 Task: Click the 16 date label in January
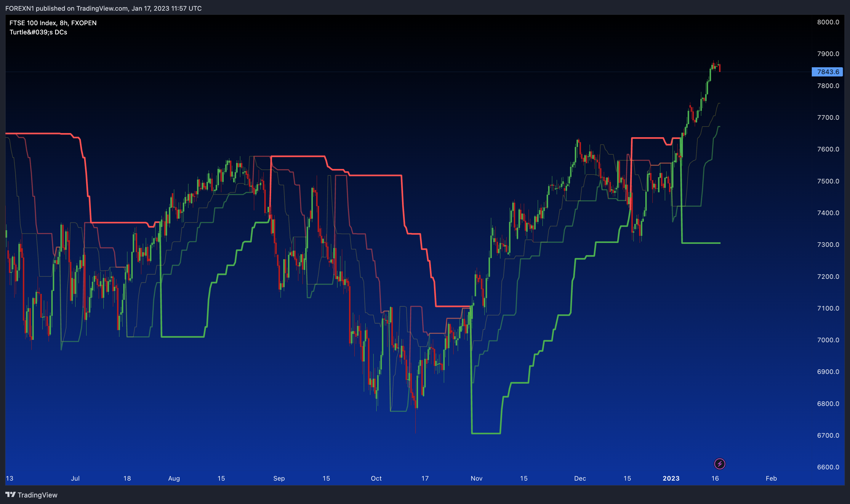(715, 478)
